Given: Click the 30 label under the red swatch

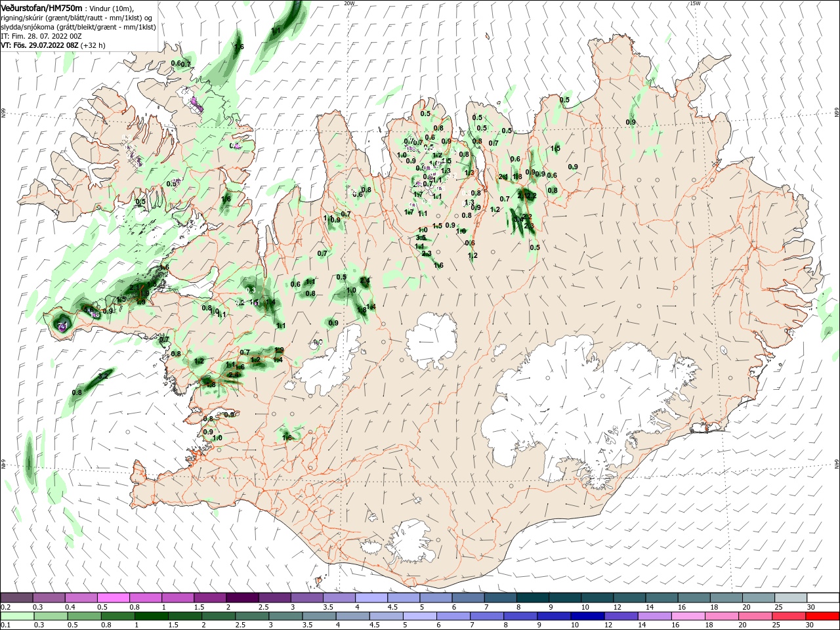Looking at the screenshot, I should point(810,625).
